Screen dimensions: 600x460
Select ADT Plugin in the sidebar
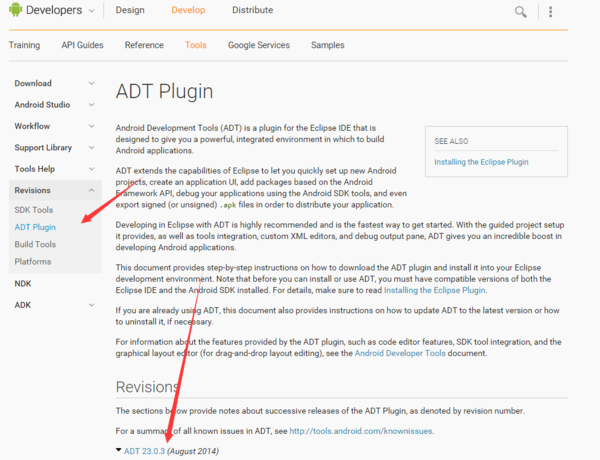[x=35, y=227]
